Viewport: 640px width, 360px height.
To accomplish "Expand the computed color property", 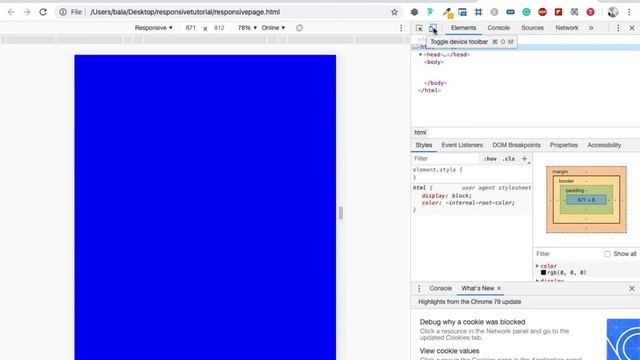I will (538, 266).
